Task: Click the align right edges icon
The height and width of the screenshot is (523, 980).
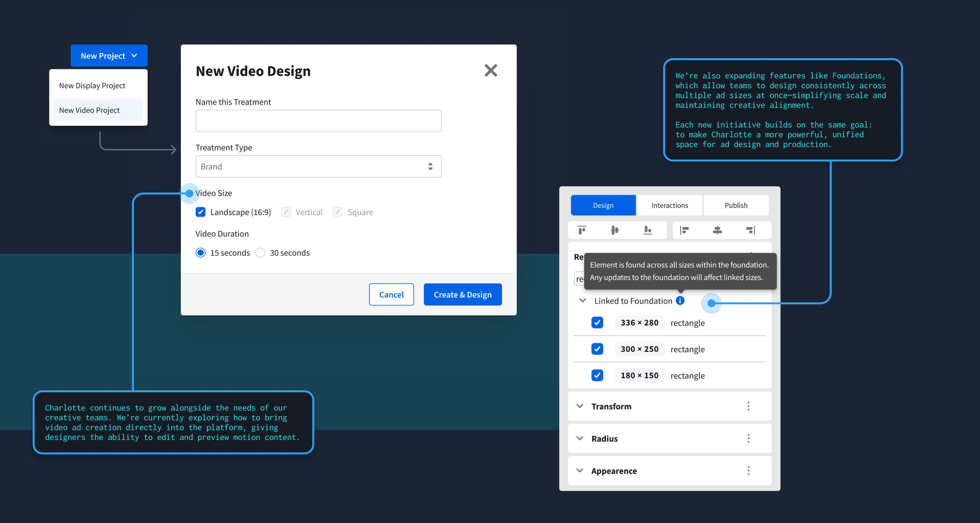Action: click(x=750, y=230)
